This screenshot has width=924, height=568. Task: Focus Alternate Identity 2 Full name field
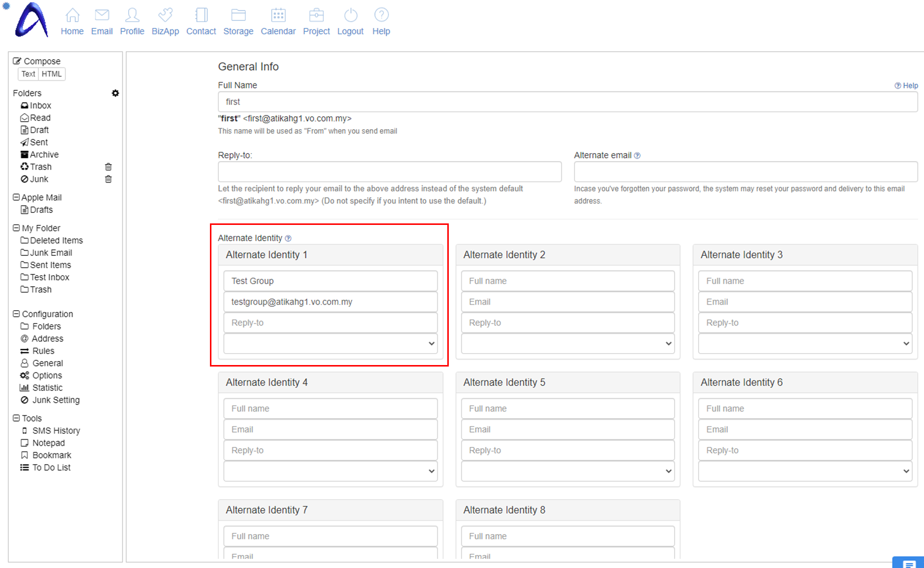(568, 281)
